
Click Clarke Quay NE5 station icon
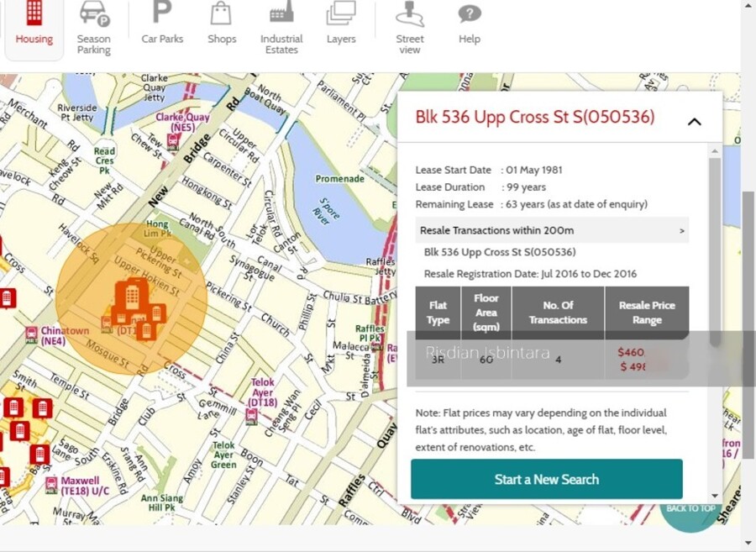172,141
